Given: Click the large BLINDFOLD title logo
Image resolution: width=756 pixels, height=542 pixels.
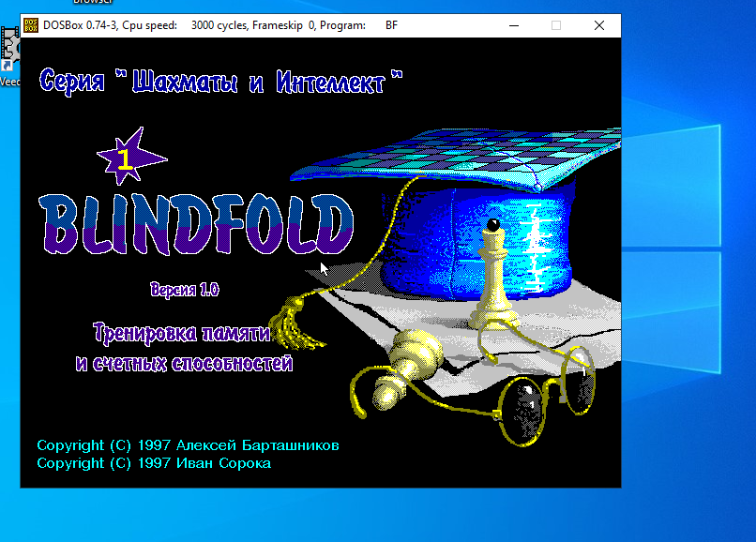Looking at the screenshot, I should 197,224.
